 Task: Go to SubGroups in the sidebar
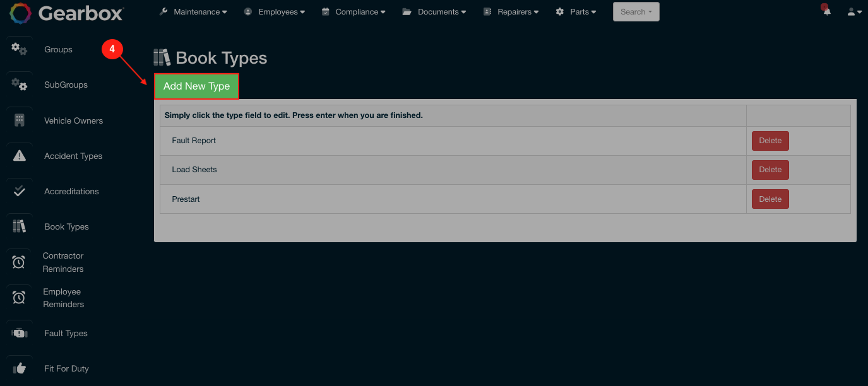(66, 85)
